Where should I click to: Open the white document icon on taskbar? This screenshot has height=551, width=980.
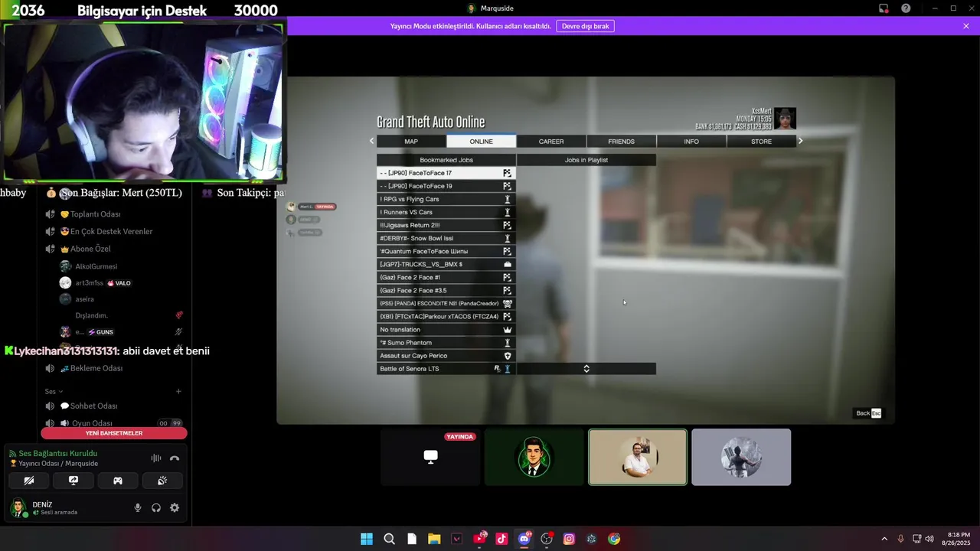[412, 539]
